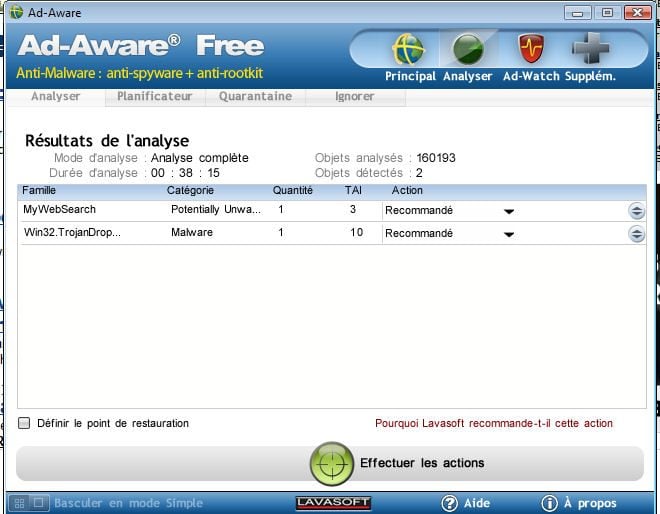The image size is (660, 514).
Task: Switch to the Quarantaine tab
Action: click(x=255, y=97)
